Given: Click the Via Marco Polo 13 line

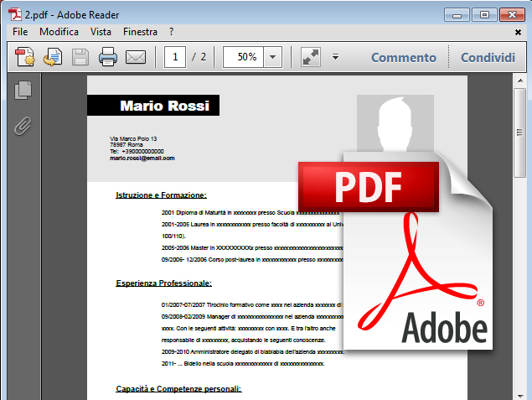Looking at the screenshot, I should (133, 138).
